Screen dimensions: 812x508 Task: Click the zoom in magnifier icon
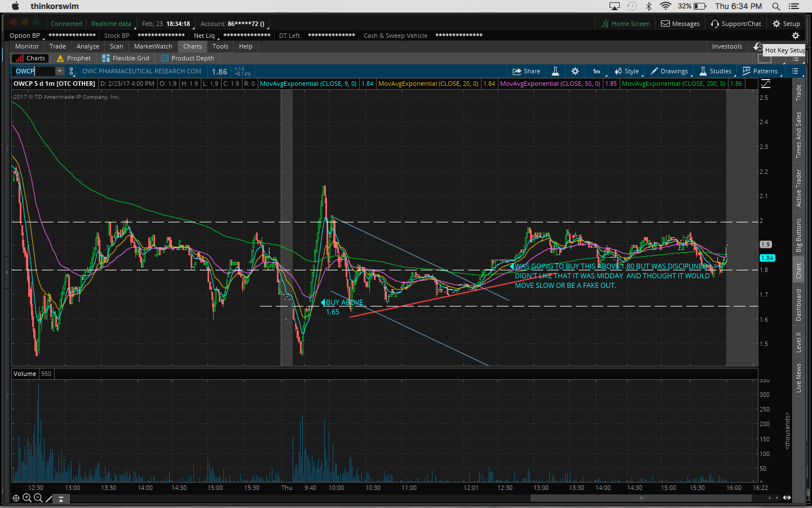coord(27,498)
